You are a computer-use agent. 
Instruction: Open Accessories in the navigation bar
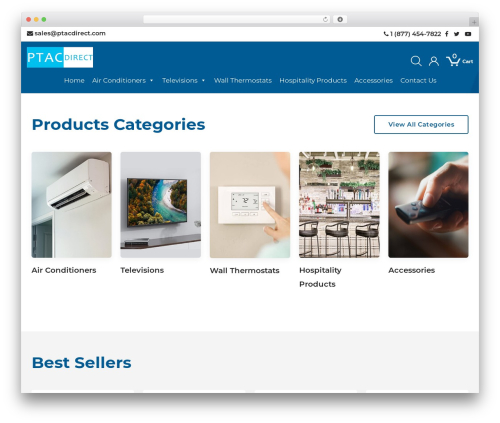pyautogui.click(x=373, y=80)
